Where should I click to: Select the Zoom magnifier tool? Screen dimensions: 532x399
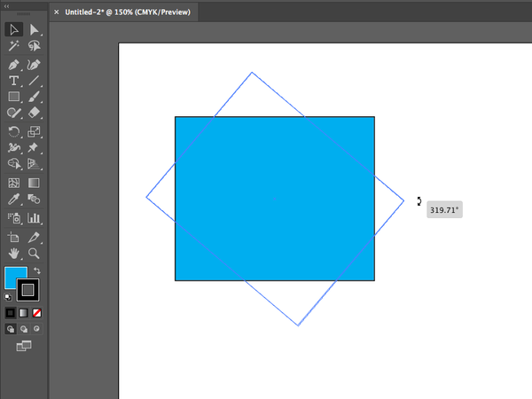[34, 254]
